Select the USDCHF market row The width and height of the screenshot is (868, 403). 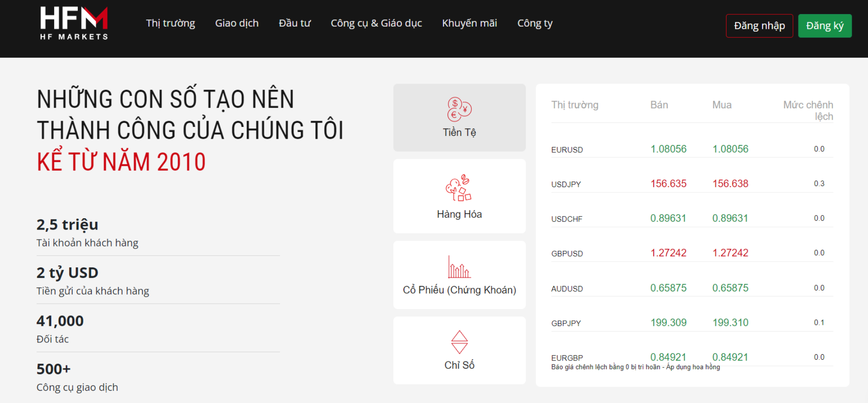pyautogui.click(x=692, y=219)
